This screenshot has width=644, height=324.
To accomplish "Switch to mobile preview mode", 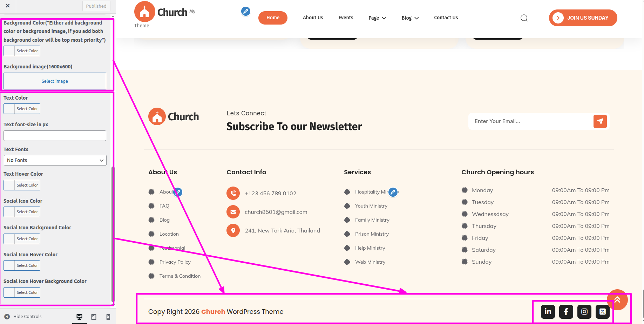I will tap(108, 317).
